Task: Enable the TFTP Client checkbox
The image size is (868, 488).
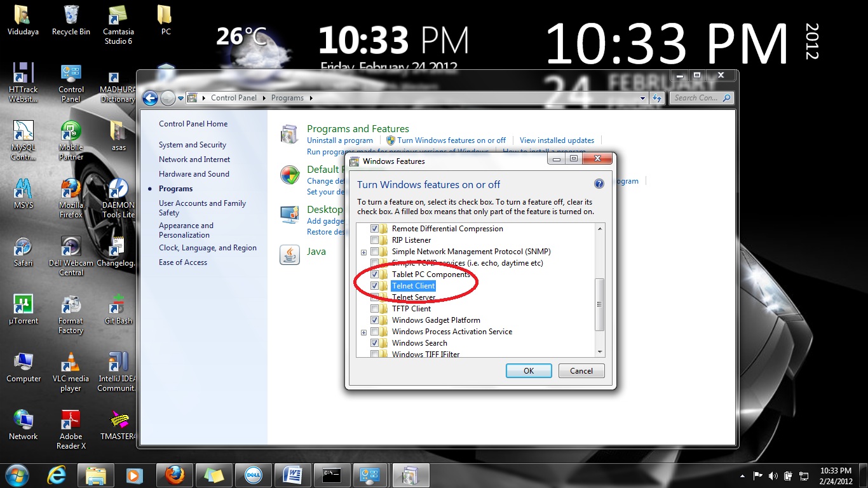Action: point(375,309)
